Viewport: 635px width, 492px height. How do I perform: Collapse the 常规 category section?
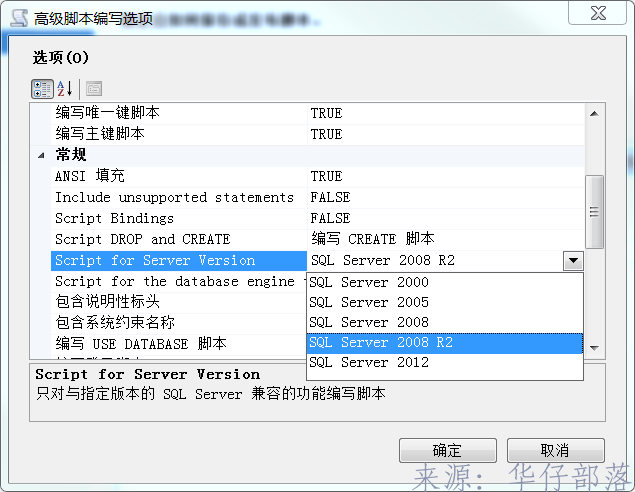(41, 155)
